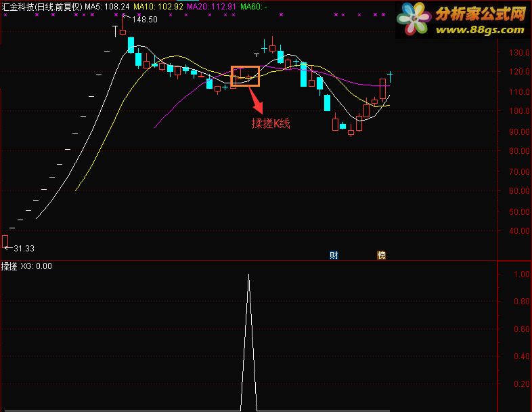Click the MA60 indicator label
The width and height of the screenshot is (532, 412).
[253, 7]
